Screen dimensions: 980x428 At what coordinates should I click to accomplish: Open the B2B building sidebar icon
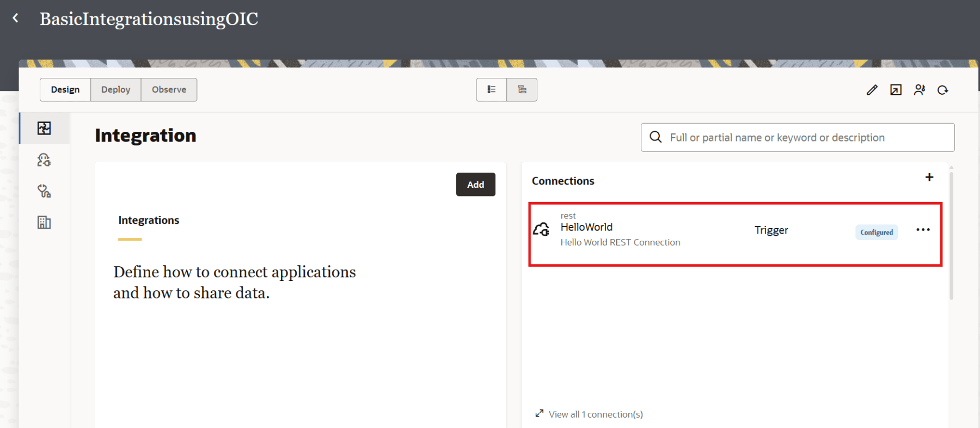[x=44, y=222]
